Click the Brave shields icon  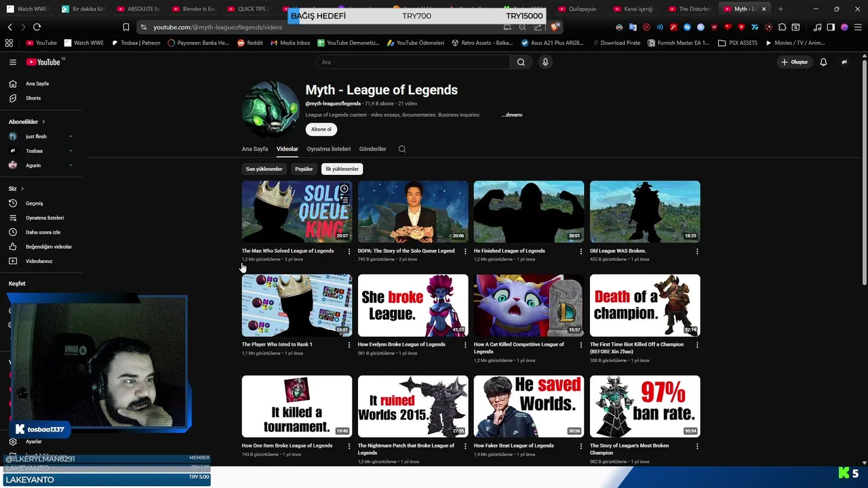(x=554, y=27)
